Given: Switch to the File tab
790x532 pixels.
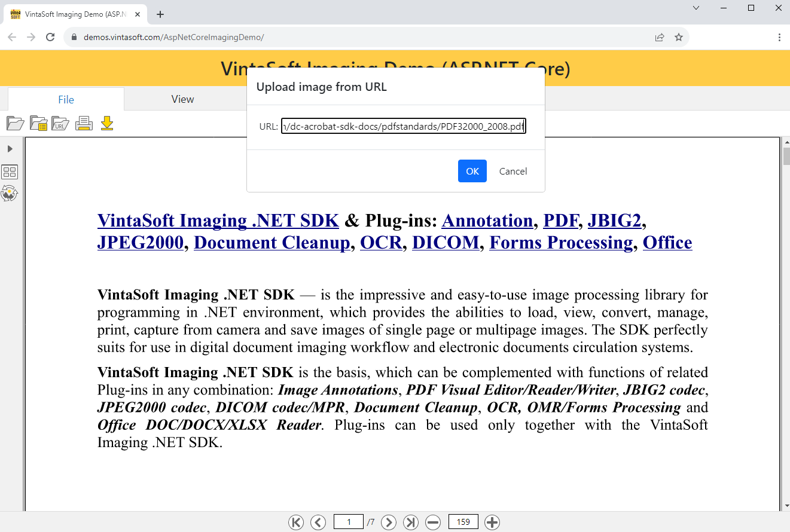Looking at the screenshot, I should 66,99.
